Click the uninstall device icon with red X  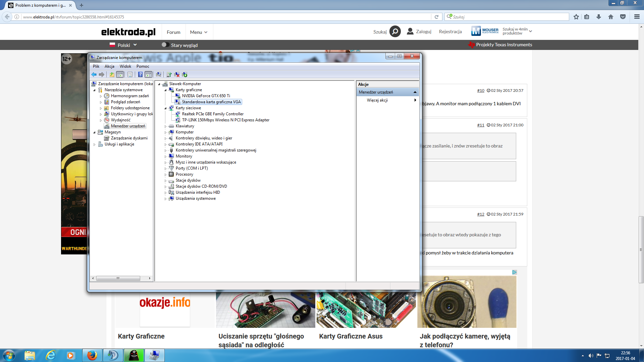pos(177,74)
